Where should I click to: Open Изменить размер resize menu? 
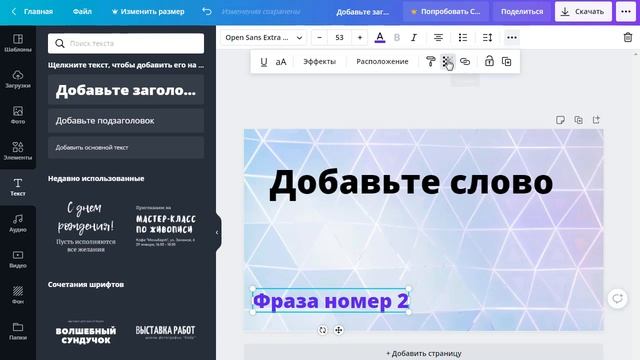click(148, 11)
